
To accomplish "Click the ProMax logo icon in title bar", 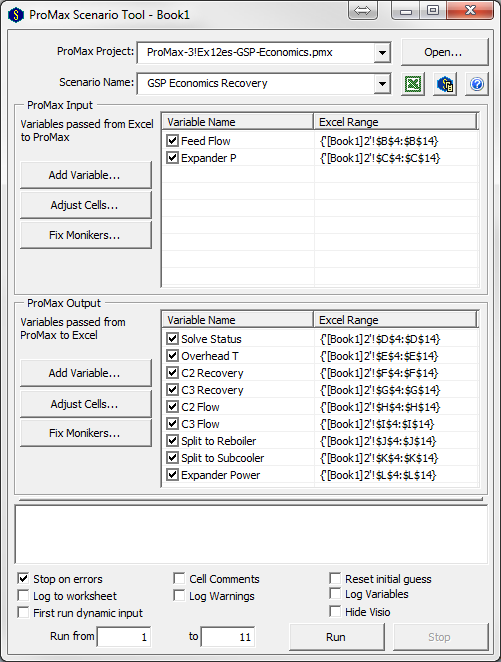I will [x=16, y=15].
